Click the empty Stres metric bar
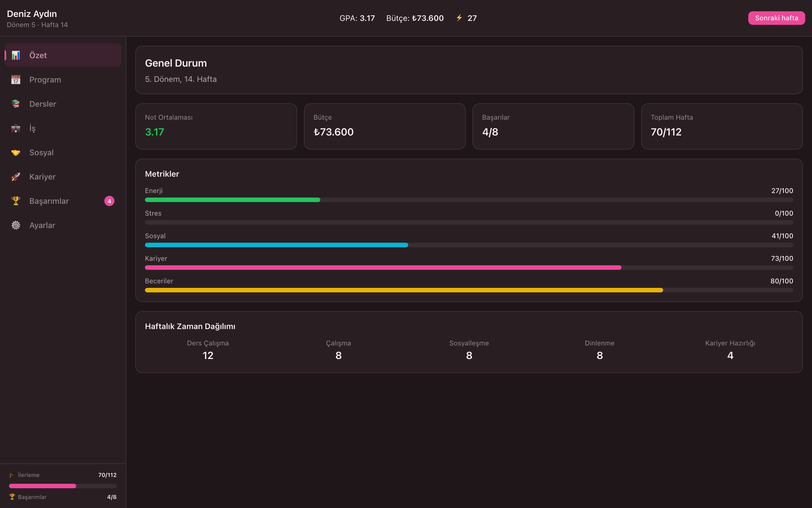This screenshot has width=812, height=508. point(469,222)
